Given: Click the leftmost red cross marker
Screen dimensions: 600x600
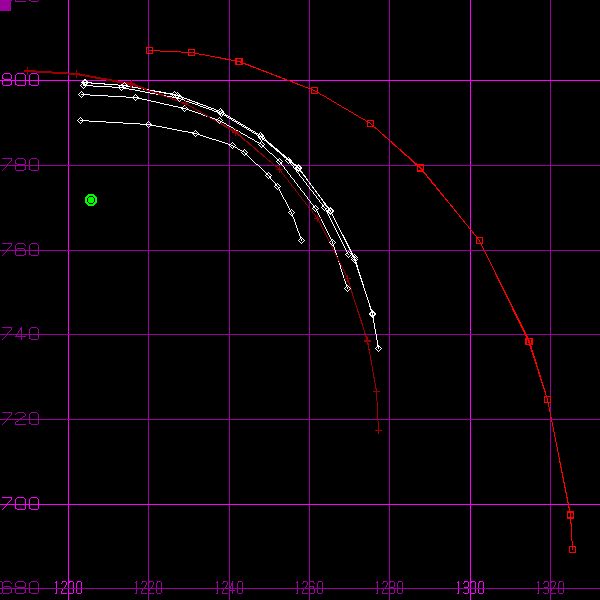Looking at the screenshot, I should (27, 71).
